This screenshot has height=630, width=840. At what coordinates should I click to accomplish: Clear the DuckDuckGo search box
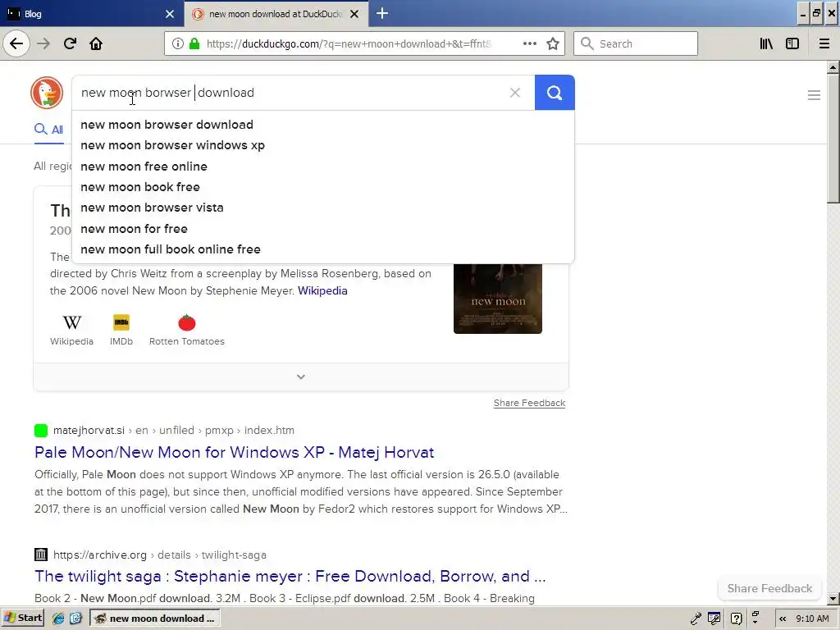[515, 93]
